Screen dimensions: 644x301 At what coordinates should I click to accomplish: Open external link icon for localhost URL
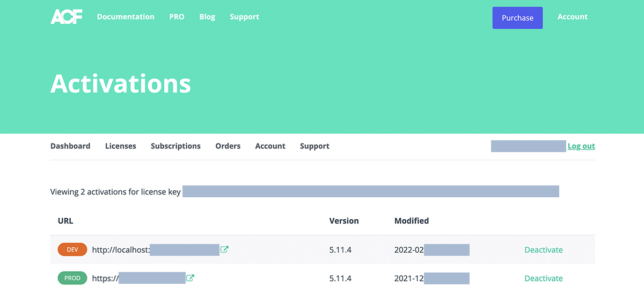[x=224, y=249]
